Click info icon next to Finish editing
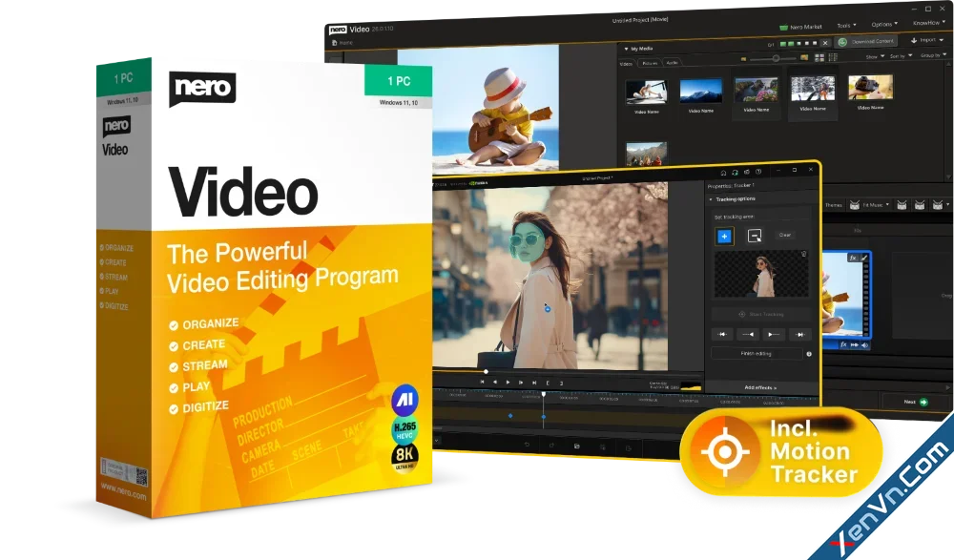Image resolution: width=954 pixels, height=560 pixels. pyautogui.click(x=809, y=354)
